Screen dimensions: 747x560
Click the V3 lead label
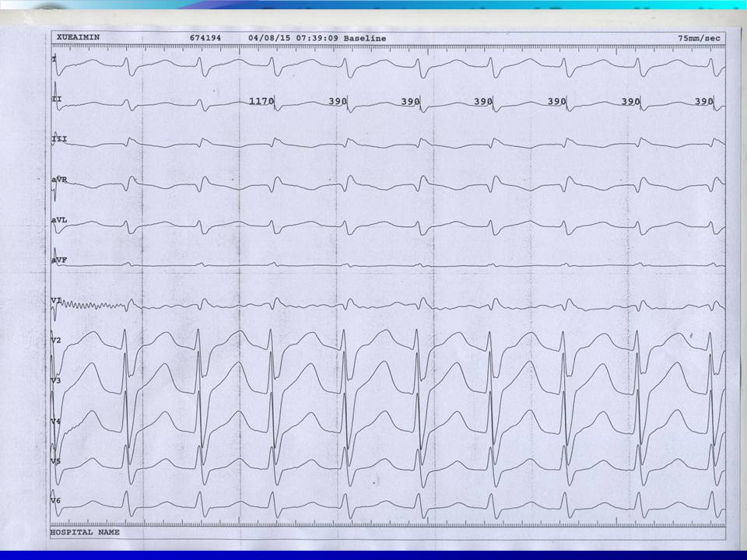[56, 380]
